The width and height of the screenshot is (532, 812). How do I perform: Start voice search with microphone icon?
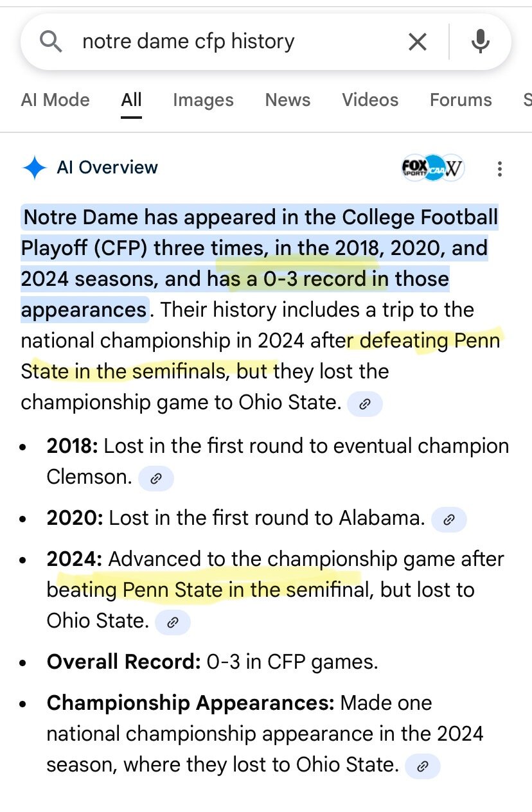(480, 42)
